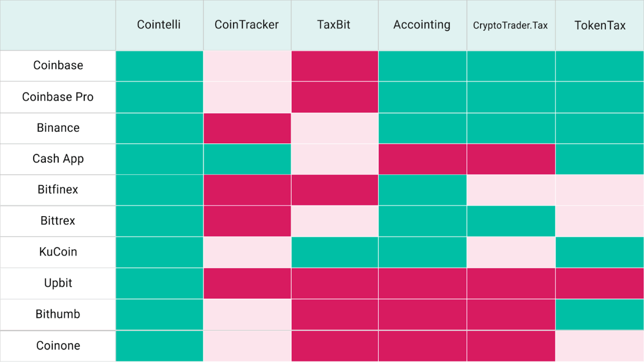Screen dimensions: 644x362
Task: Click the KuCoin row label
Action: coord(58,252)
